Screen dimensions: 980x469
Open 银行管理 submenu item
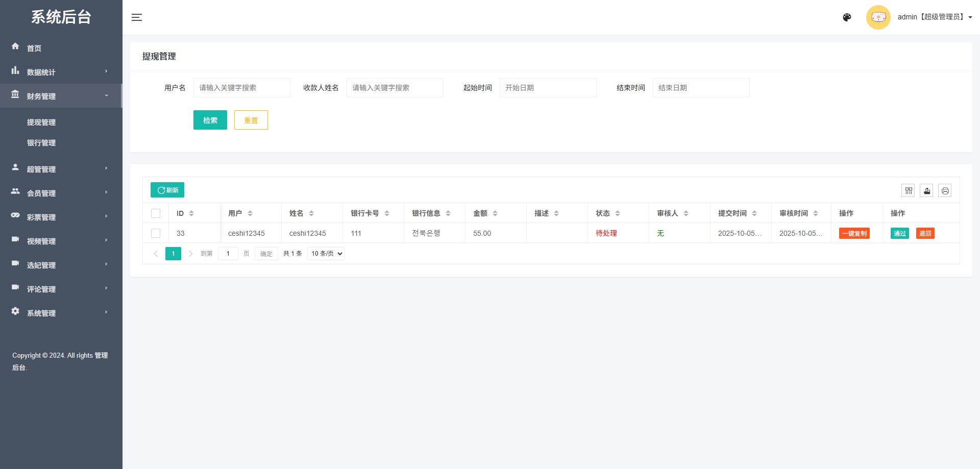[41, 143]
